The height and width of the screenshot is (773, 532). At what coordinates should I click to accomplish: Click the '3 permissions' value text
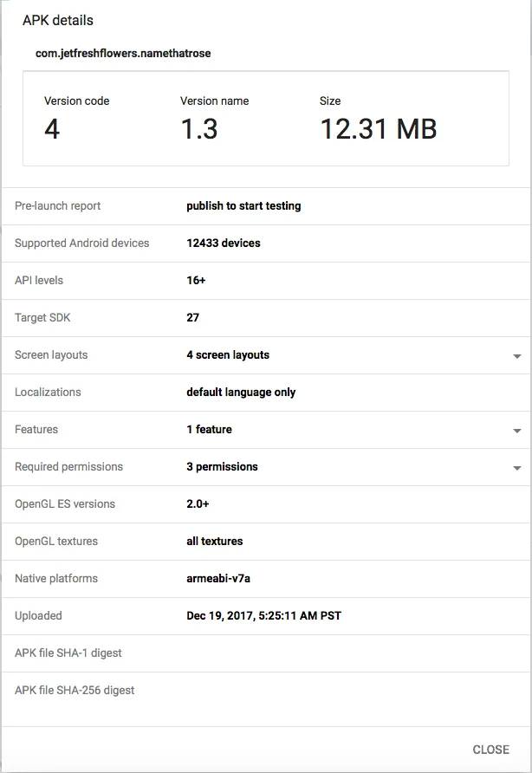click(222, 466)
